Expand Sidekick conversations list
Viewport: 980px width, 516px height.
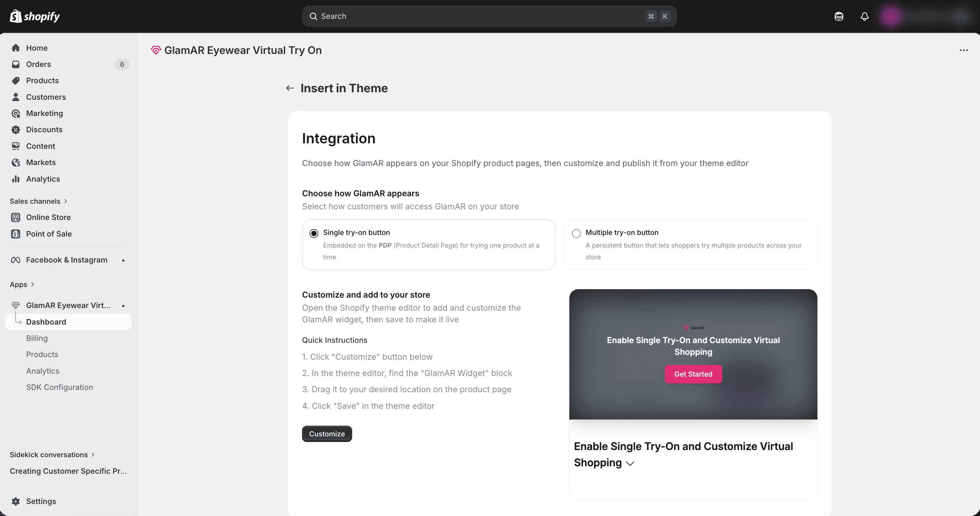point(93,455)
